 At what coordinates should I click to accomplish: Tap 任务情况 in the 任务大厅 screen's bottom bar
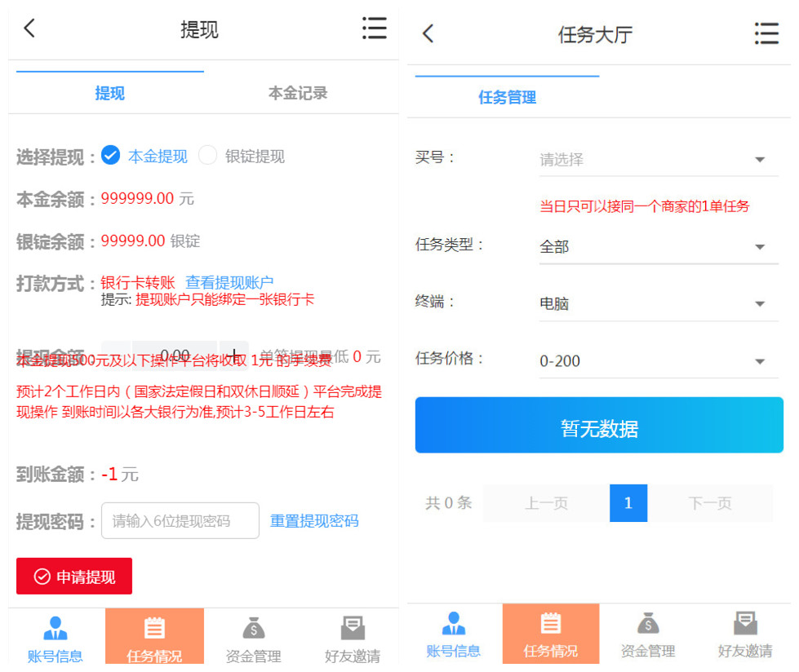(550, 634)
